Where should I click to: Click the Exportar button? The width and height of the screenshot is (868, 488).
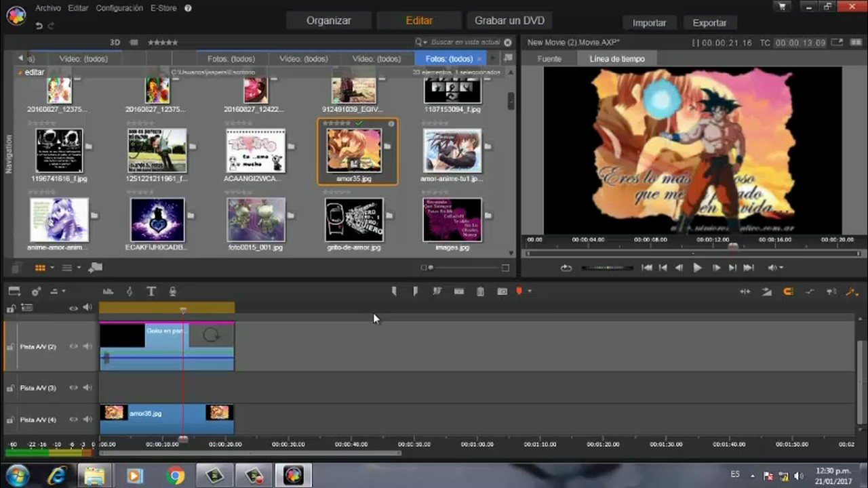click(x=709, y=22)
